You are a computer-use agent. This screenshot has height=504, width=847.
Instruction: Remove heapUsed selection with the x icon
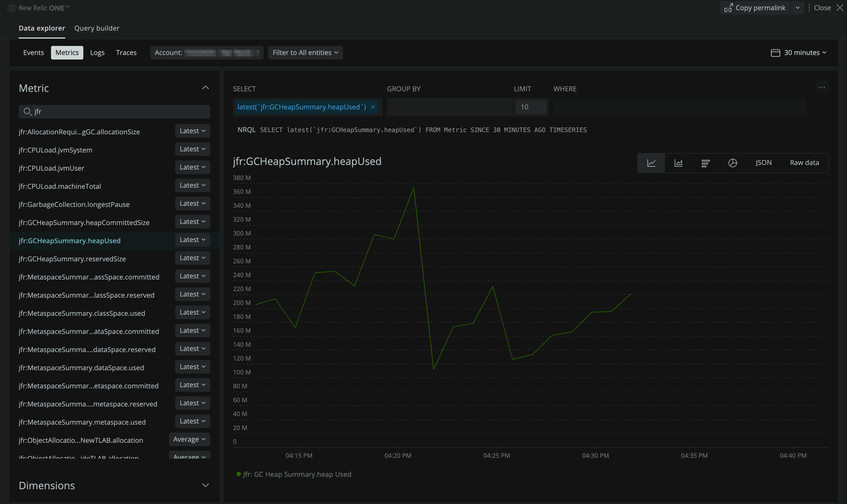[x=372, y=107]
